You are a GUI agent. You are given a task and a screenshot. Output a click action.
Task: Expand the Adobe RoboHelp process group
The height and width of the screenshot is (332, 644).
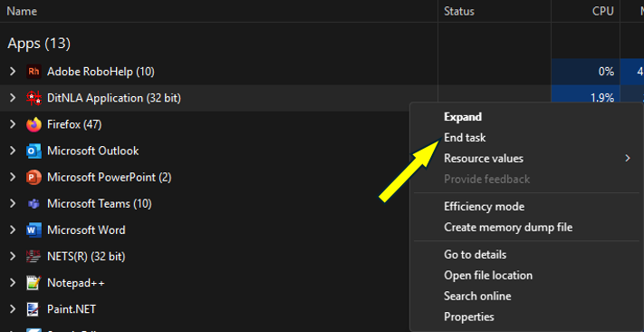[13, 72]
